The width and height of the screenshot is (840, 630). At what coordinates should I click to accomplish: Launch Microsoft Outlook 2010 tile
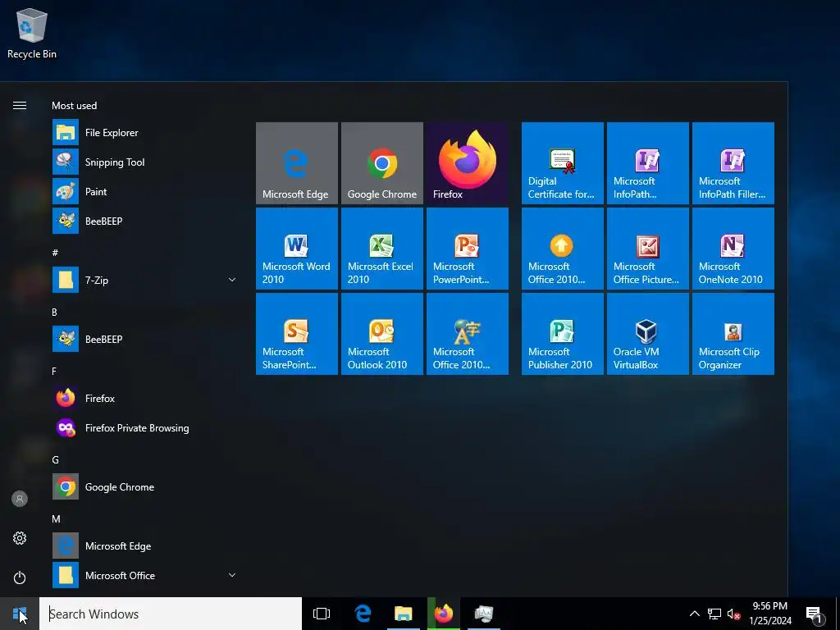[382, 334]
